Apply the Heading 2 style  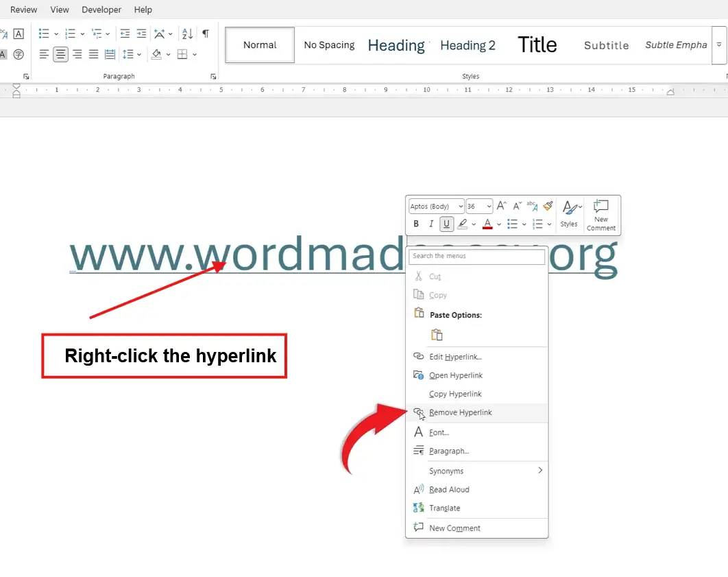pyautogui.click(x=468, y=45)
